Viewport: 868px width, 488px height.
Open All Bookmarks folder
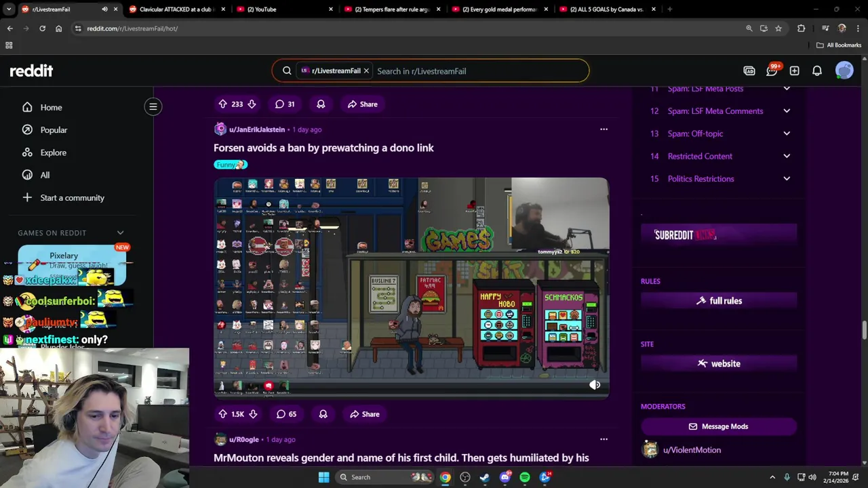coord(839,45)
